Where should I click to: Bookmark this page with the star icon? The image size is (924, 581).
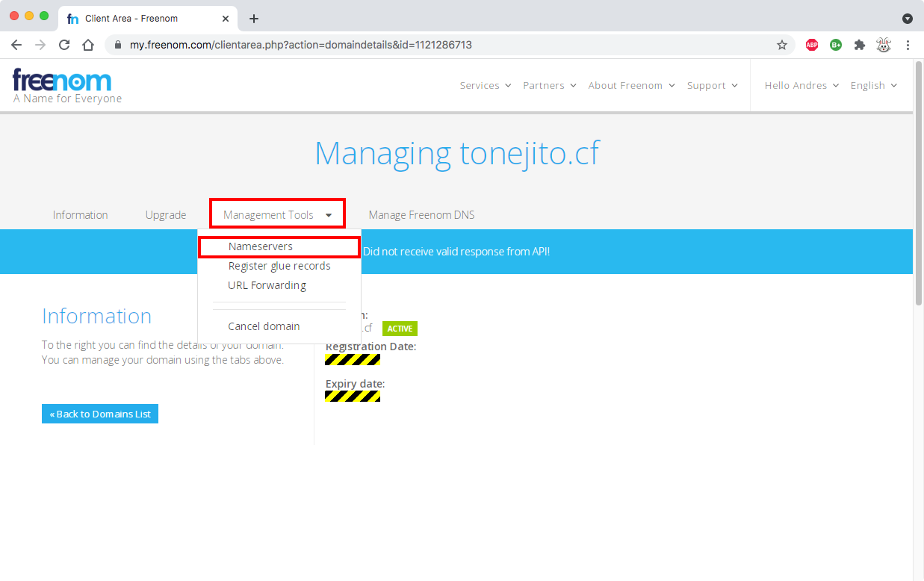782,45
